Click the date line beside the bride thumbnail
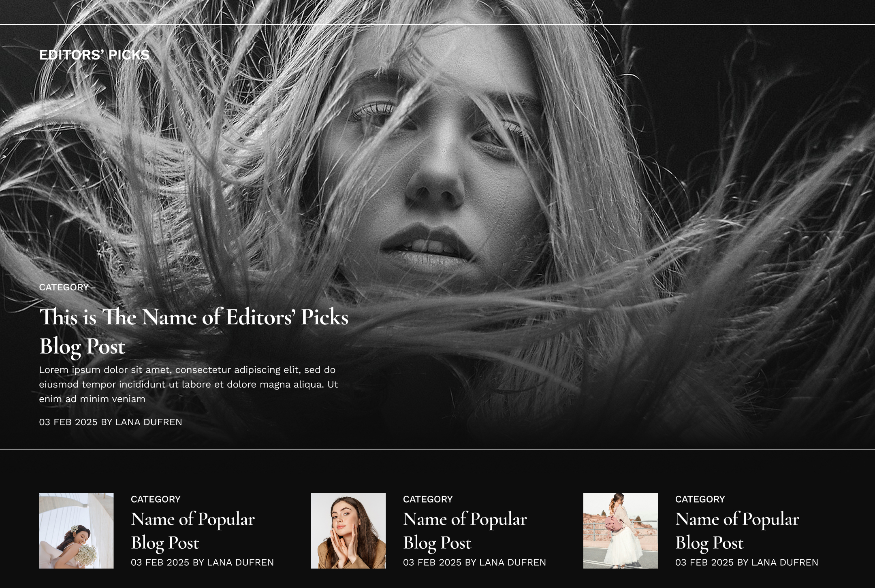The width and height of the screenshot is (875, 588). coord(202,562)
